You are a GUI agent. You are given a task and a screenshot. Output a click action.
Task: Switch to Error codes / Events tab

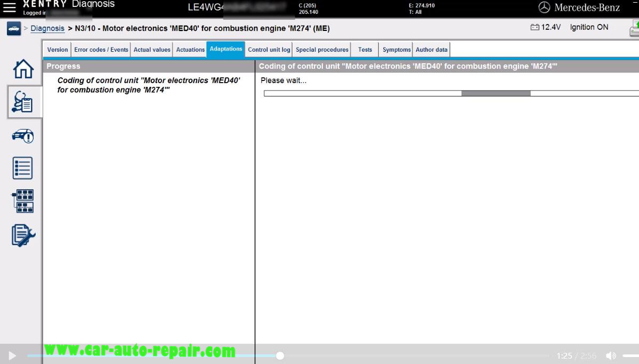(101, 50)
